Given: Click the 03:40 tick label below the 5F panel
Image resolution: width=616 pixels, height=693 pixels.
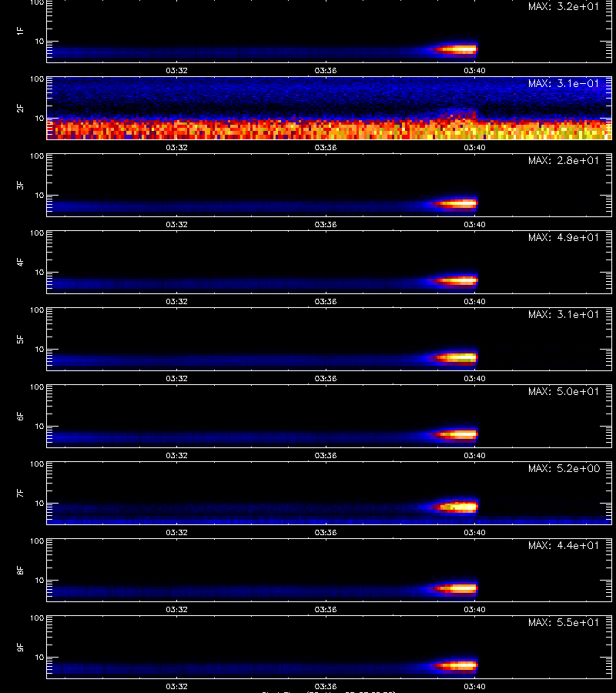Looking at the screenshot, I should (474, 378).
